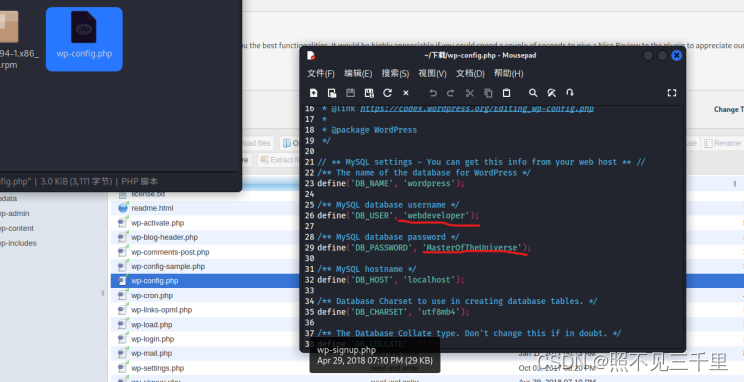The image size is (744, 382).
Task: Select wp-settings.php in the file list
Action: coord(158,368)
